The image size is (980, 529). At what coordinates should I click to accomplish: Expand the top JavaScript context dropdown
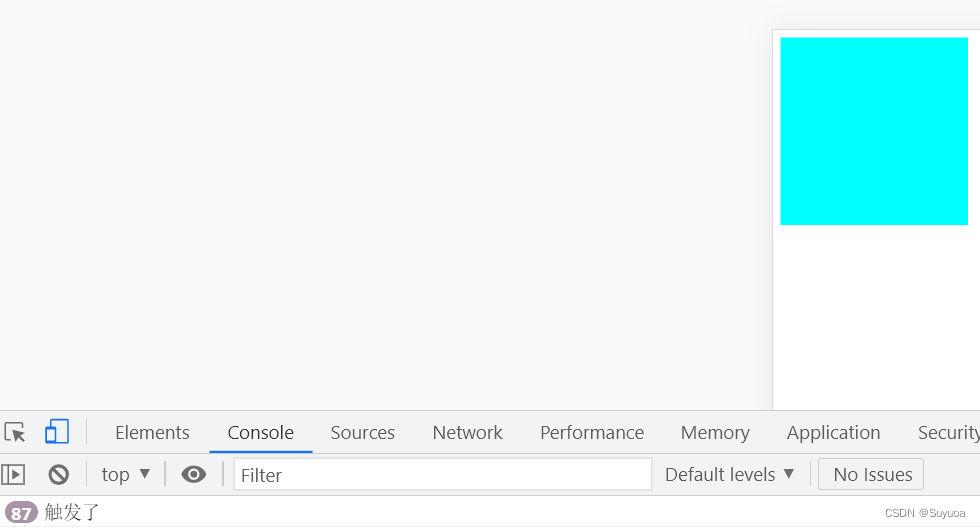pyautogui.click(x=126, y=474)
